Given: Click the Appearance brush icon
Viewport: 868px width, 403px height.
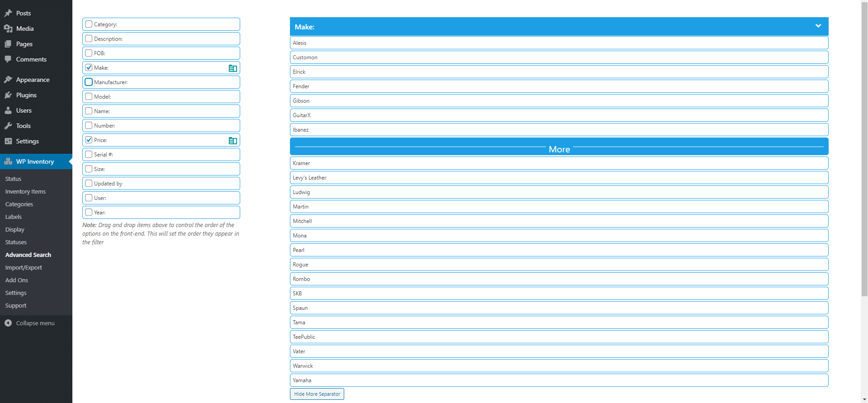Looking at the screenshot, I should [8, 80].
